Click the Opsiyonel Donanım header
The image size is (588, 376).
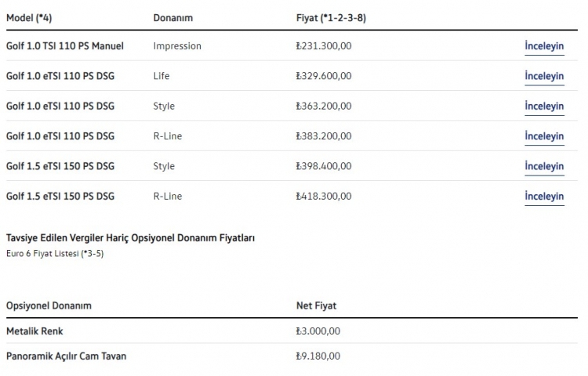point(49,305)
